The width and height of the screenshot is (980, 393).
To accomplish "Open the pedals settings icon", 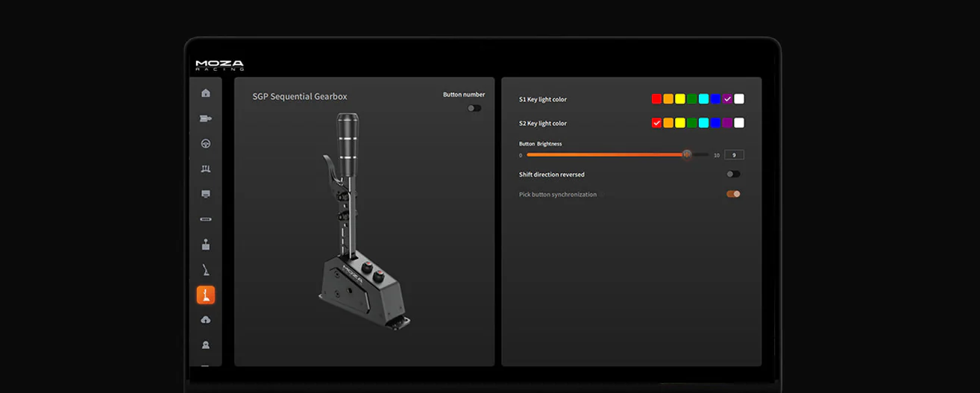I will (206, 169).
